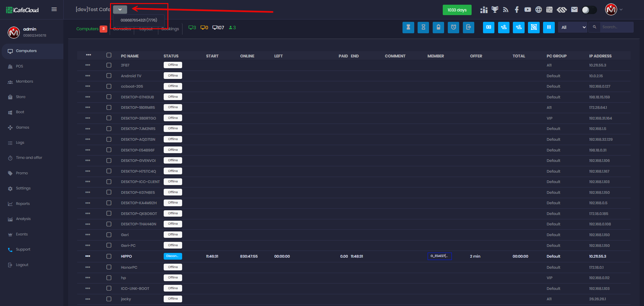This screenshot has height=306, width=644.
Task: Expand the cafe selector dropdown arrow
Action: click(x=120, y=9)
